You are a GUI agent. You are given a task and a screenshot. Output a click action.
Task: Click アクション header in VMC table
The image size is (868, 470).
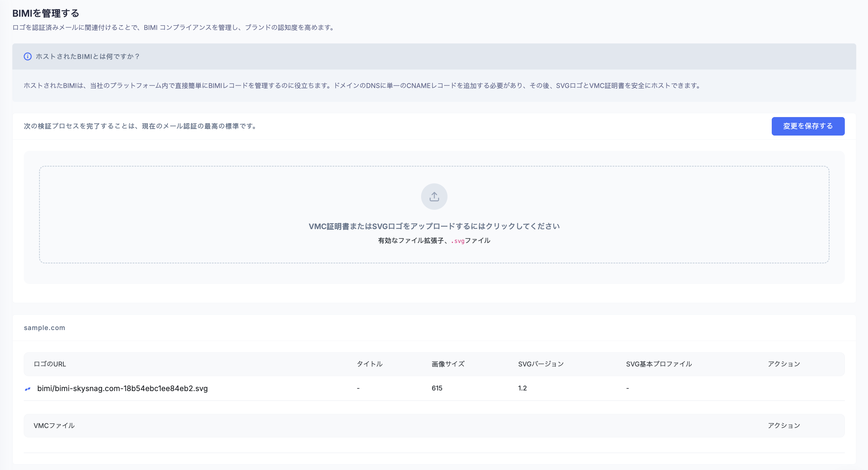[x=783, y=426]
